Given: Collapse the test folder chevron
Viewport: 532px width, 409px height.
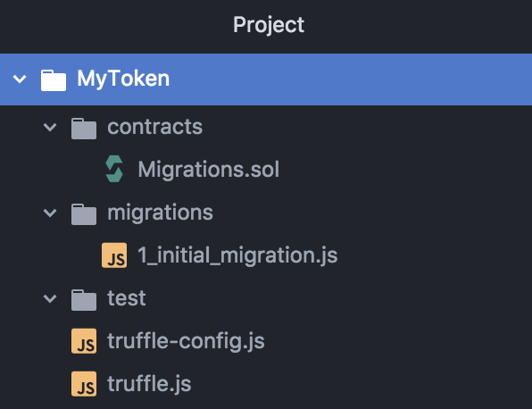Looking at the screenshot, I should 50,298.
